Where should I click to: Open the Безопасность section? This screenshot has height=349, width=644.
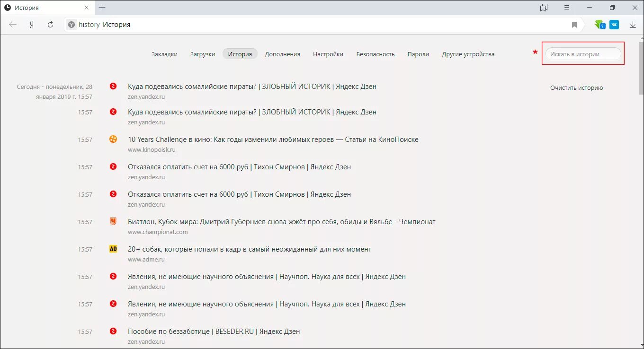[376, 54]
